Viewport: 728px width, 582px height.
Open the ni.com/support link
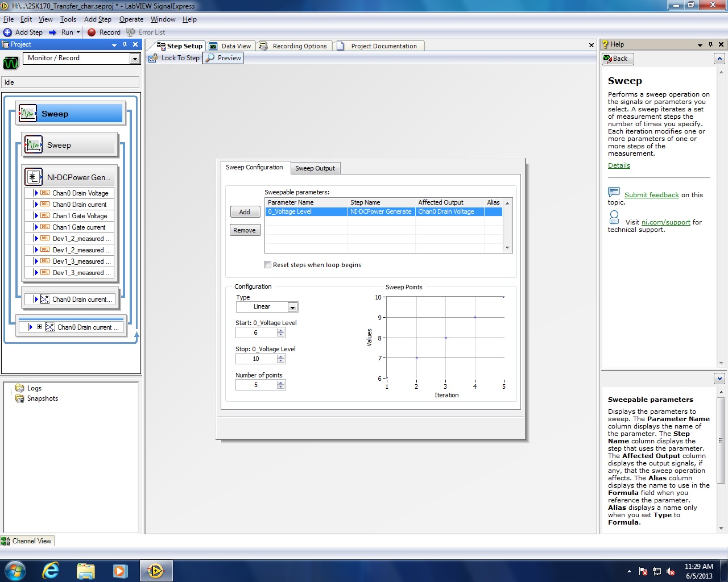pos(666,222)
